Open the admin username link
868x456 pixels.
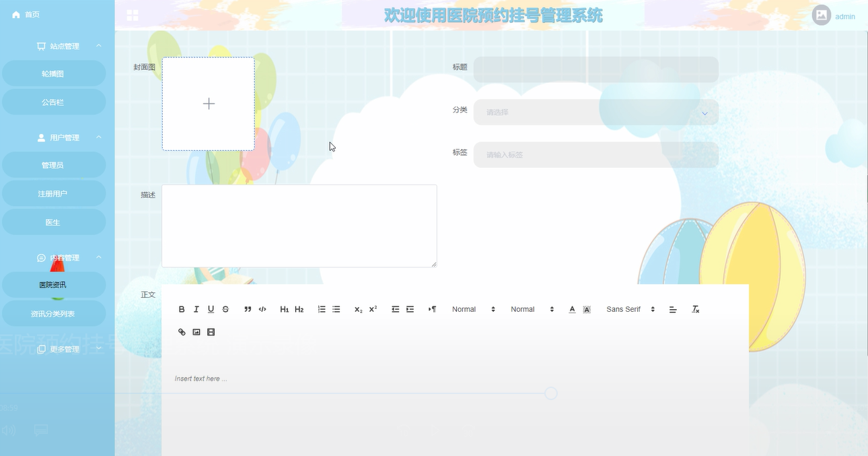pos(845,16)
